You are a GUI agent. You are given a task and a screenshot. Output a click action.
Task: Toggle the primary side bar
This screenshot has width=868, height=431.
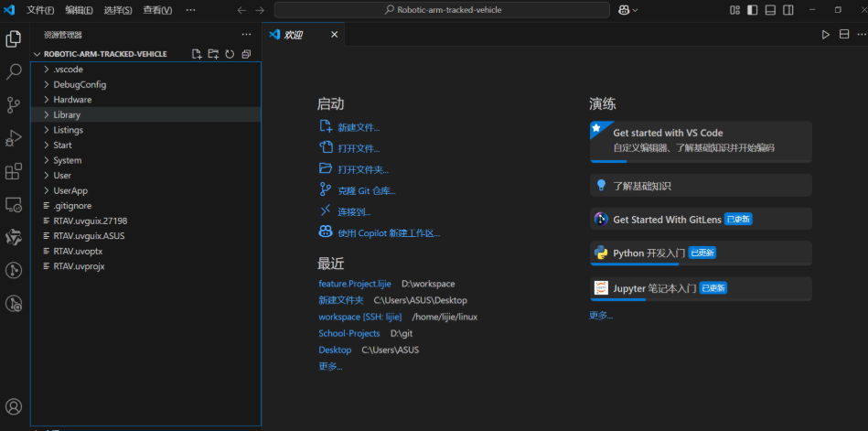753,10
